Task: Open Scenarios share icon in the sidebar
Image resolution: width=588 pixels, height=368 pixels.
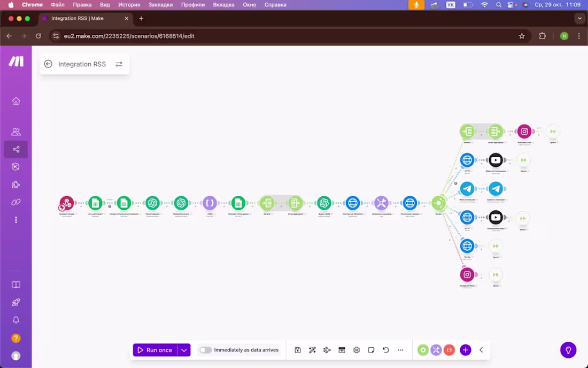Action: pyautogui.click(x=16, y=149)
